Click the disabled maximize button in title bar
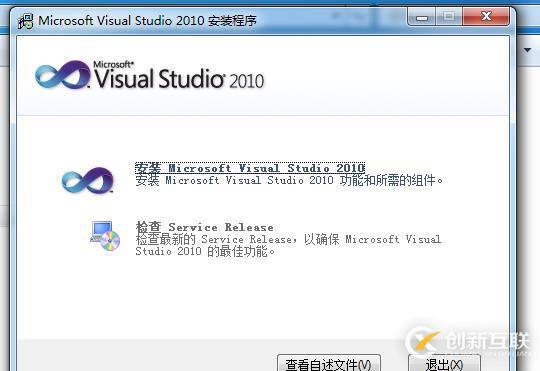The width and height of the screenshot is (540, 371). coord(449,17)
